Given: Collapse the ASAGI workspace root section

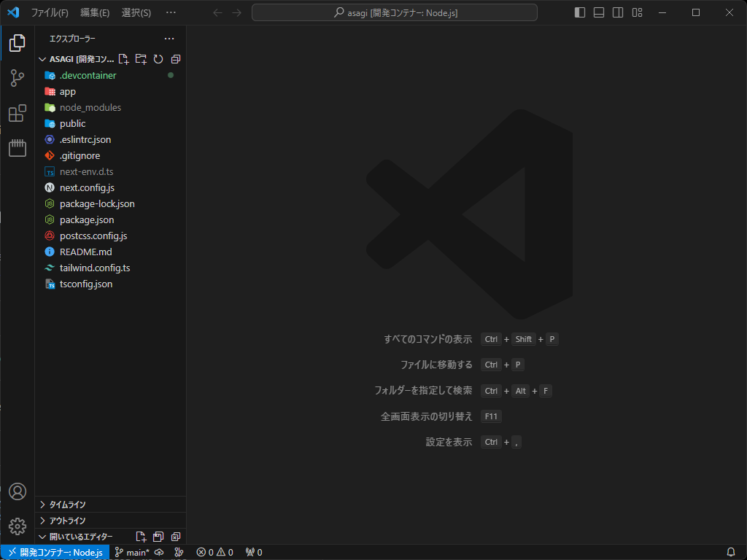Looking at the screenshot, I should point(42,59).
